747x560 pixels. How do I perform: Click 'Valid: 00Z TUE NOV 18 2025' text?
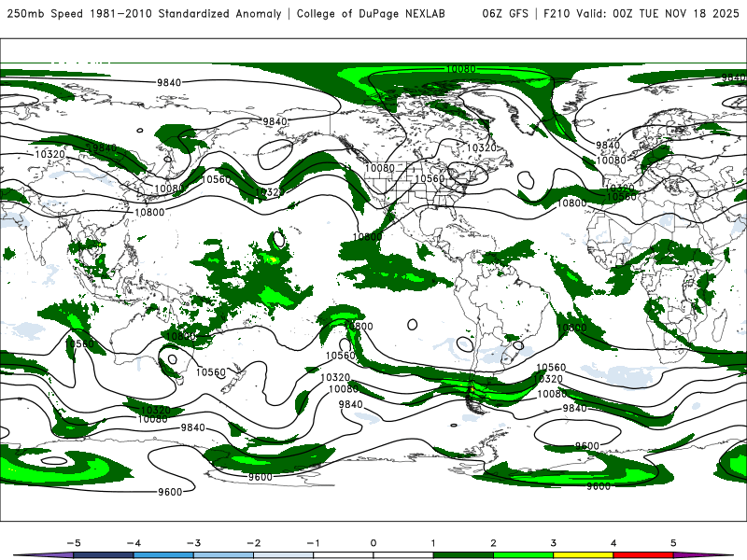tap(657, 14)
